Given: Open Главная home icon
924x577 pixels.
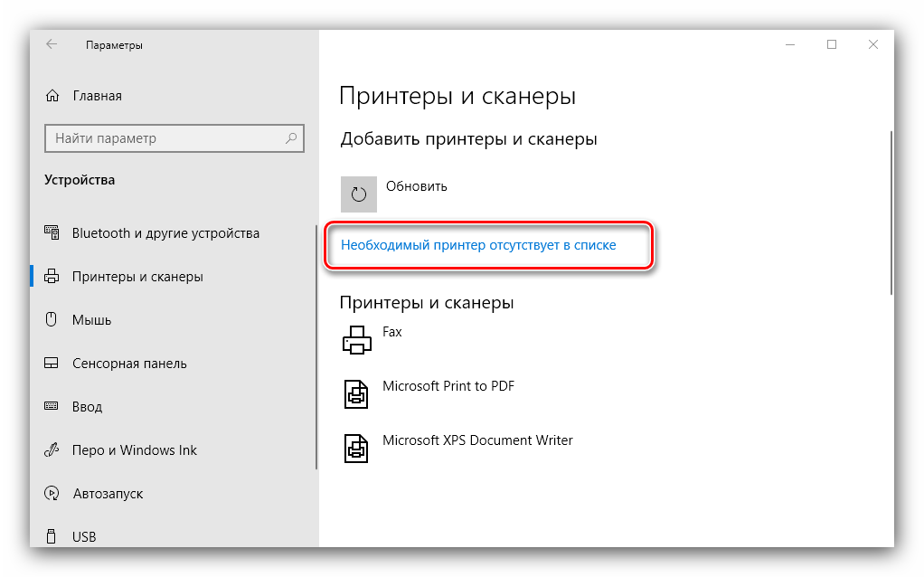Looking at the screenshot, I should [52, 96].
